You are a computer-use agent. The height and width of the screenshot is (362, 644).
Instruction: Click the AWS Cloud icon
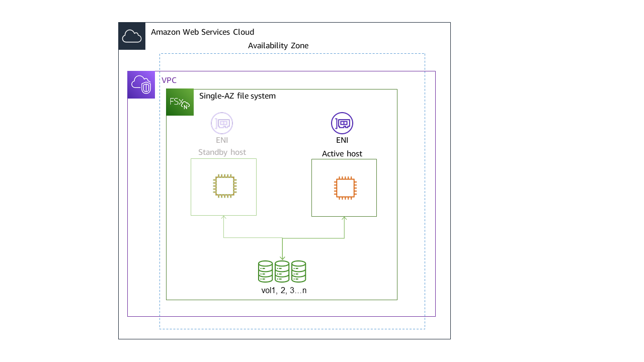click(132, 36)
